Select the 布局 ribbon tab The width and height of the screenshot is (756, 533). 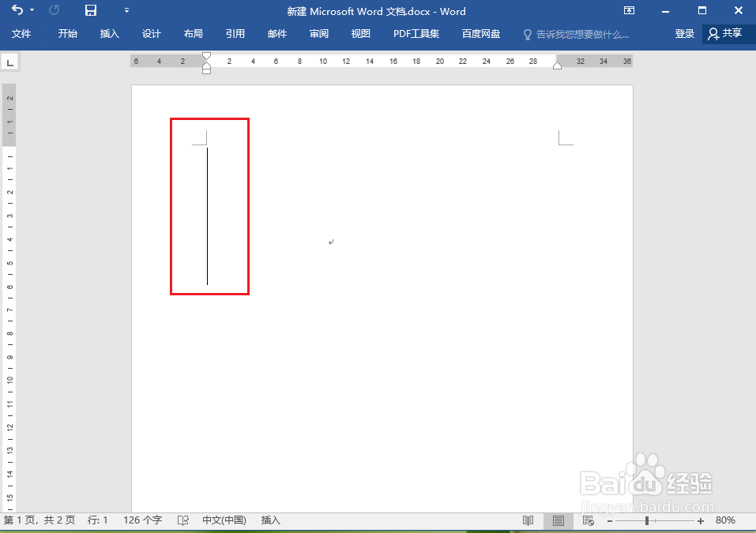point(194,34)
